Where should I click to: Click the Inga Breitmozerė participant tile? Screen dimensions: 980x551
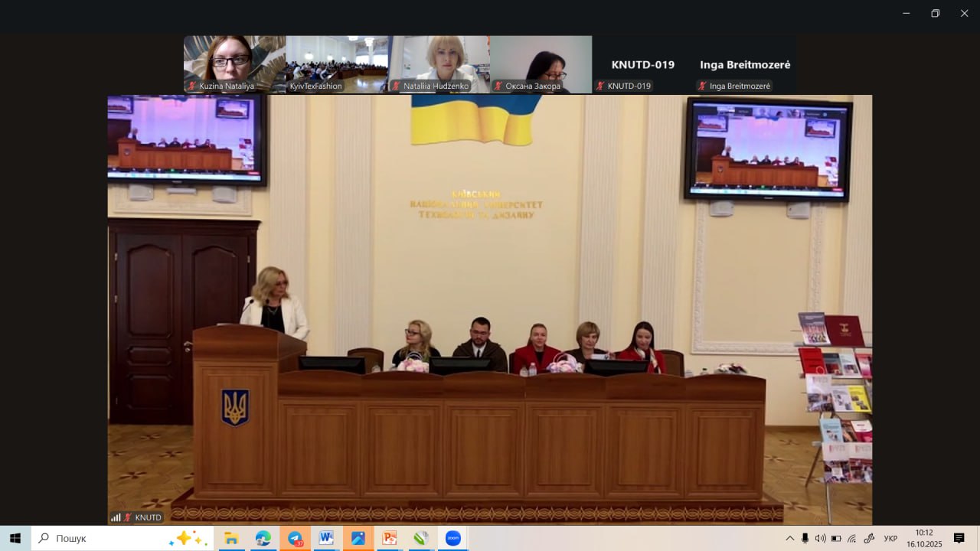point(744,64)
